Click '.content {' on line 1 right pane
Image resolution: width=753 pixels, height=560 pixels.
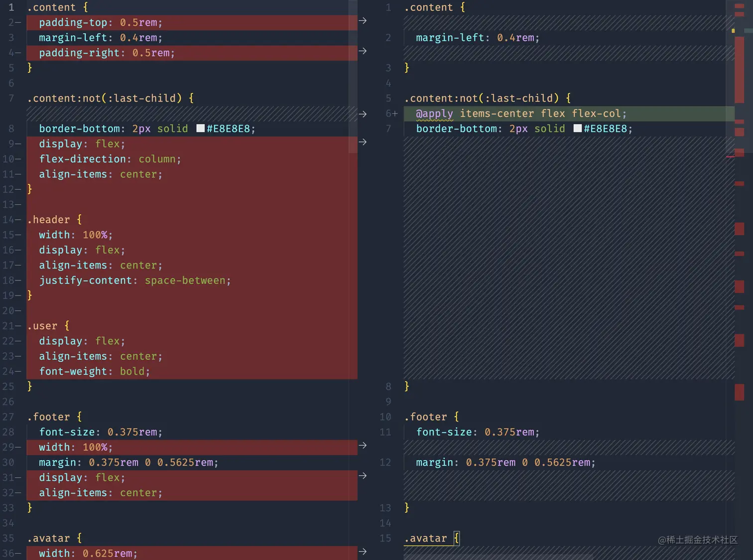coord(434,7)
